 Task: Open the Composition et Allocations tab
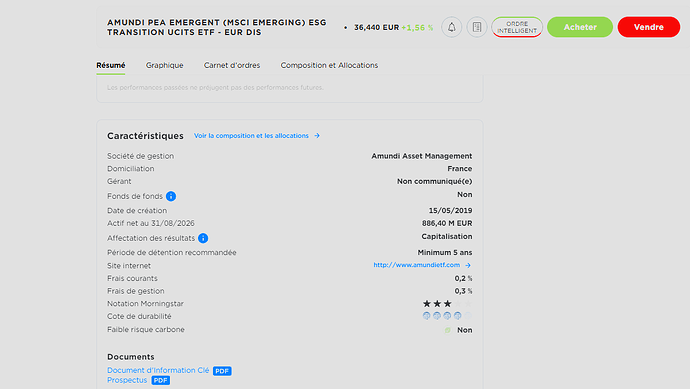click(x=329, y=65)
